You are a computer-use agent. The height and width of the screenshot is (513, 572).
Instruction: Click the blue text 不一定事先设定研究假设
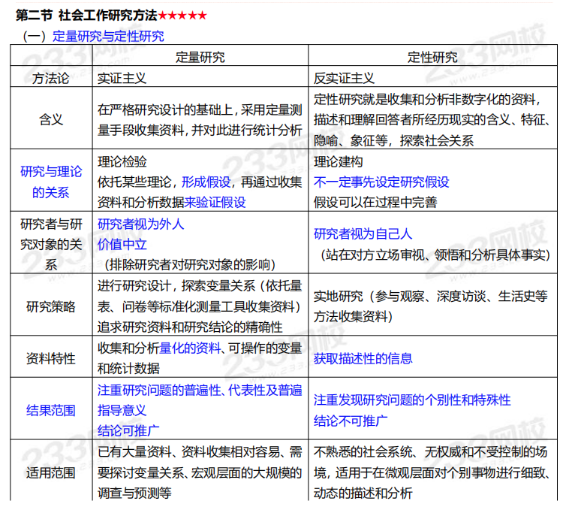click(381, 182)
